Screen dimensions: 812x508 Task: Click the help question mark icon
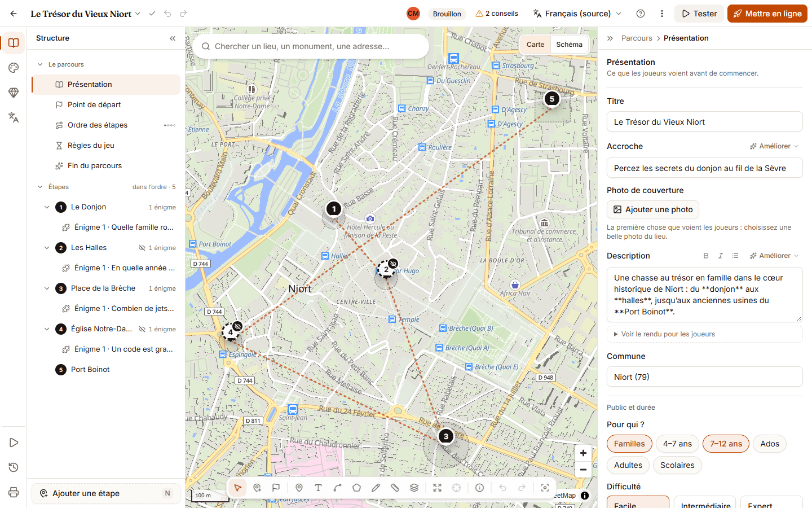tap(641, 14)
